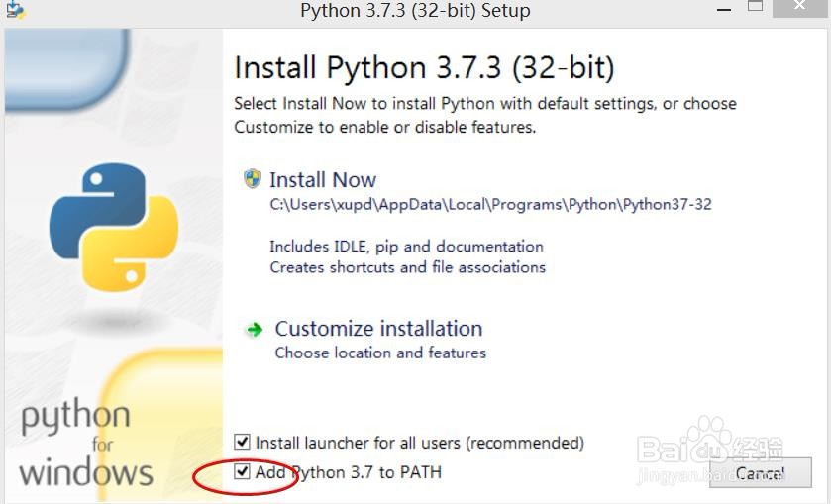This screenshot has width=831, height=504.
Task: Click the shield icon beside Install Now
Action: 253,179
